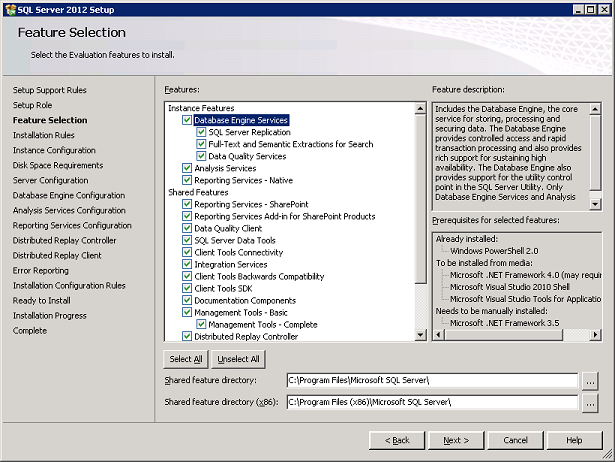This screenshot has height=462, width=615.
Task: Open Help for Feature Selection
Action: tap(574, 440)
